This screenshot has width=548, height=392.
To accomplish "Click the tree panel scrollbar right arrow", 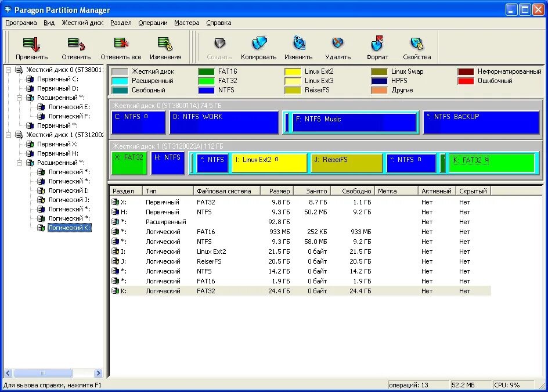I will (x=98, y=373).
